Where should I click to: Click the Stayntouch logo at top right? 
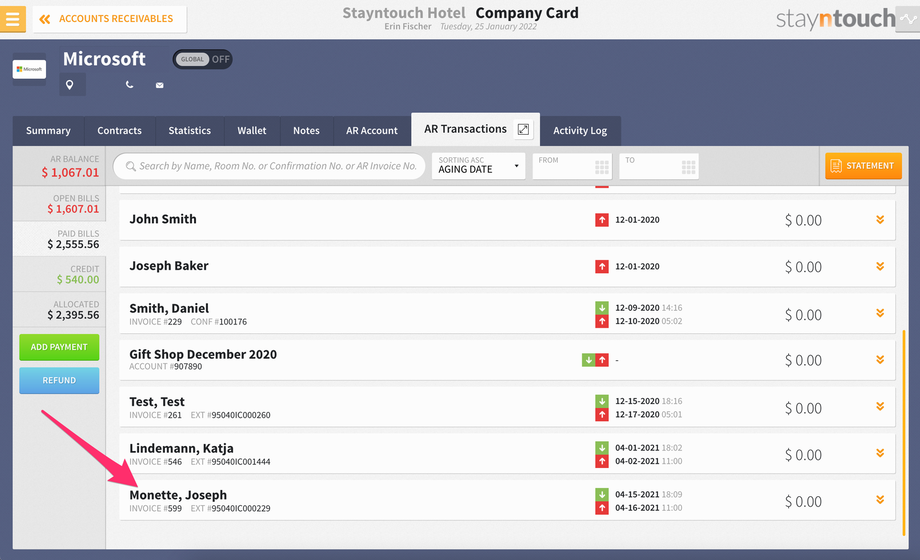pyautogui.click(x=836, y=19)
